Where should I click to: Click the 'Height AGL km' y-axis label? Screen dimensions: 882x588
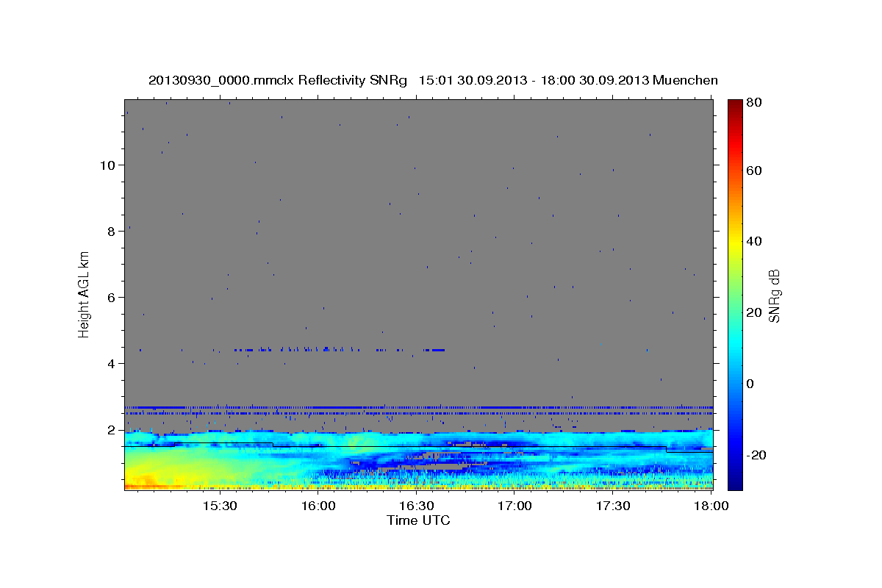[x=85, y=295]
